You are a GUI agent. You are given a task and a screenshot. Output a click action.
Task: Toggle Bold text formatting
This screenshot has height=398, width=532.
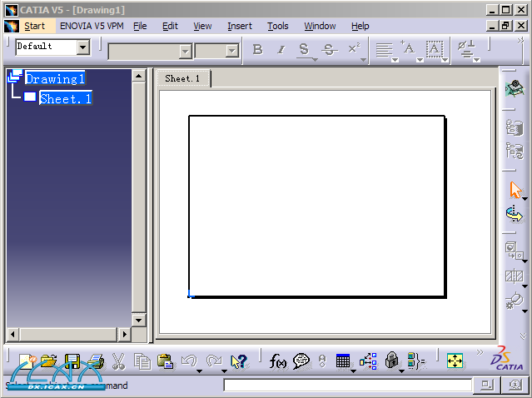(x=258, y=49)
